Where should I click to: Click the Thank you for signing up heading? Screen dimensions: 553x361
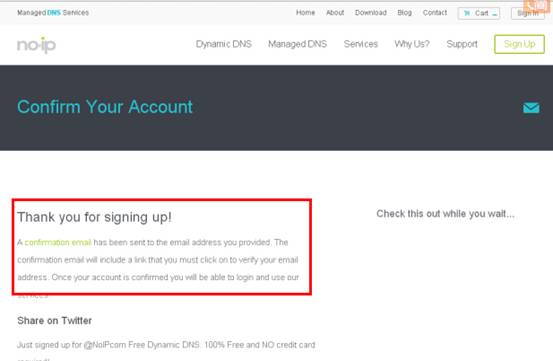(x=94, y=217)
